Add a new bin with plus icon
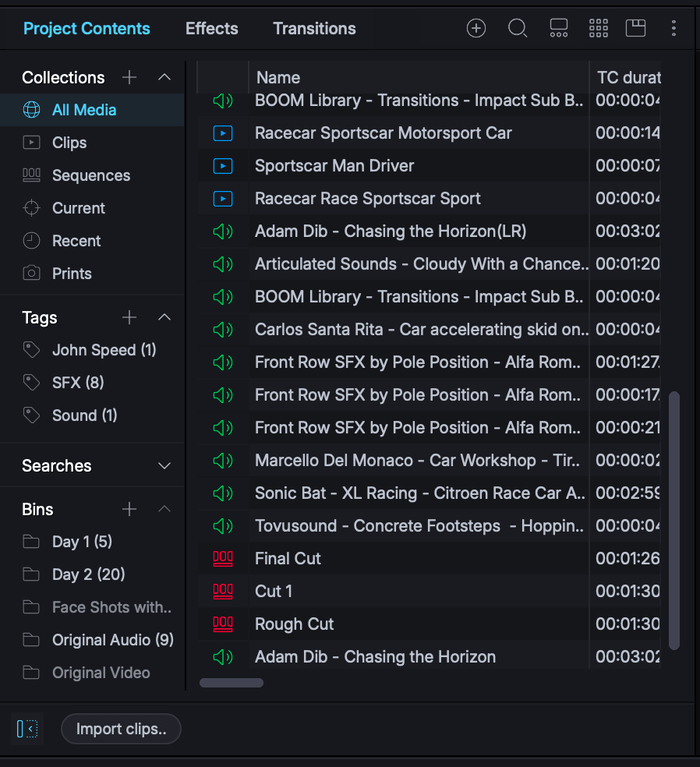This screenshot has width=700, height=767. point(129,509)
